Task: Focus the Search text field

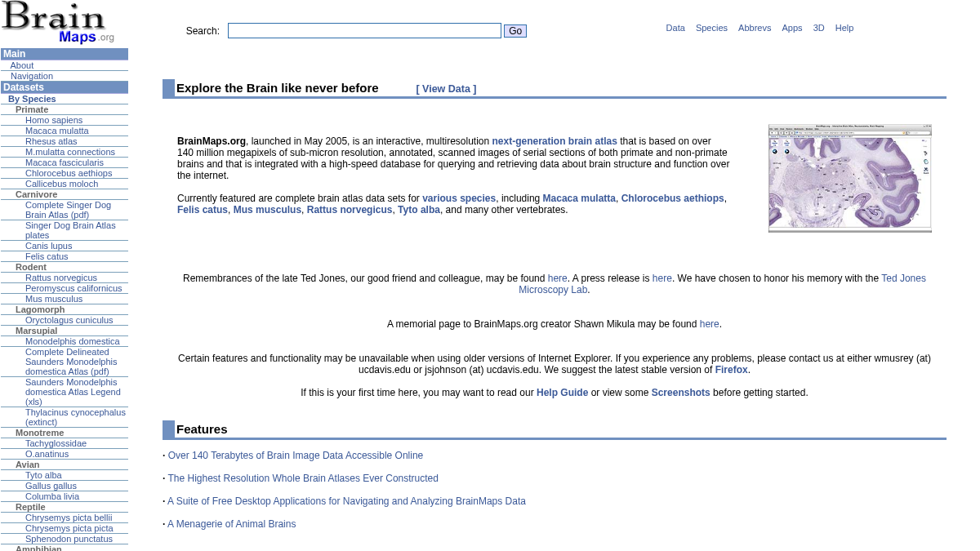Action: pos(364,31)
